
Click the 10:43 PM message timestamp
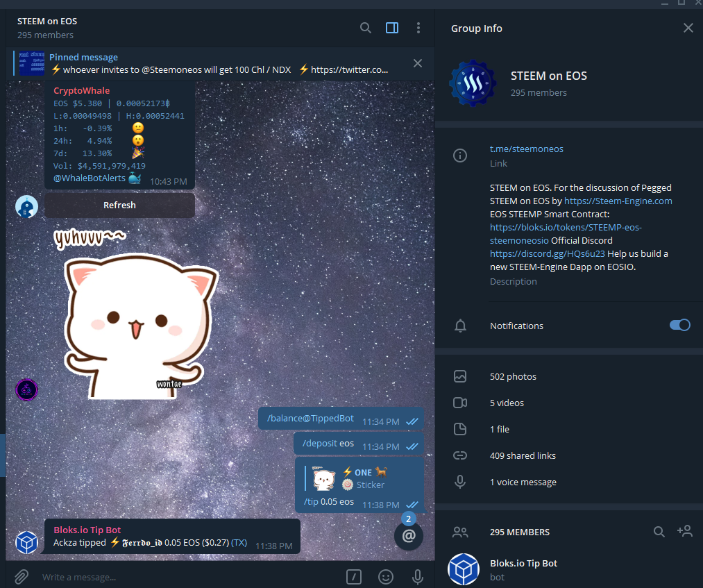[168, 182]
